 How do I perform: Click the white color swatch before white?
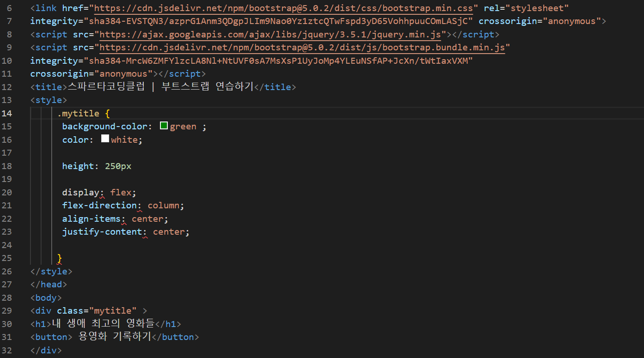(x=105, y=139)
